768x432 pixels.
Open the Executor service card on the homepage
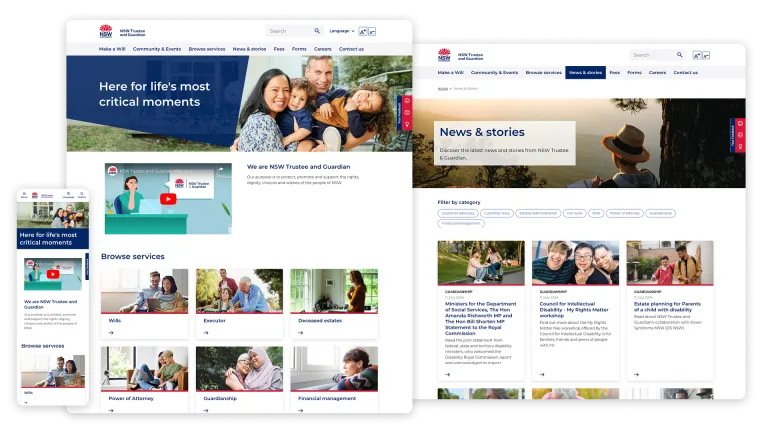tap(239, 304)
